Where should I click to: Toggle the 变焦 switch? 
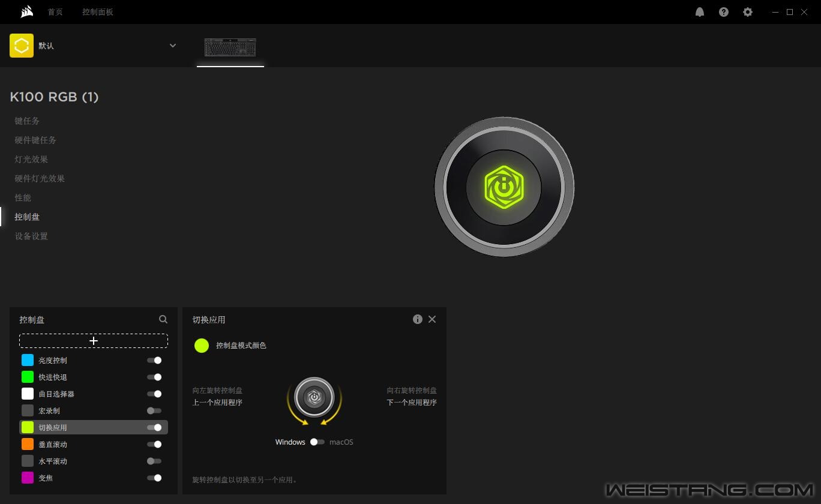click(154, 478)
